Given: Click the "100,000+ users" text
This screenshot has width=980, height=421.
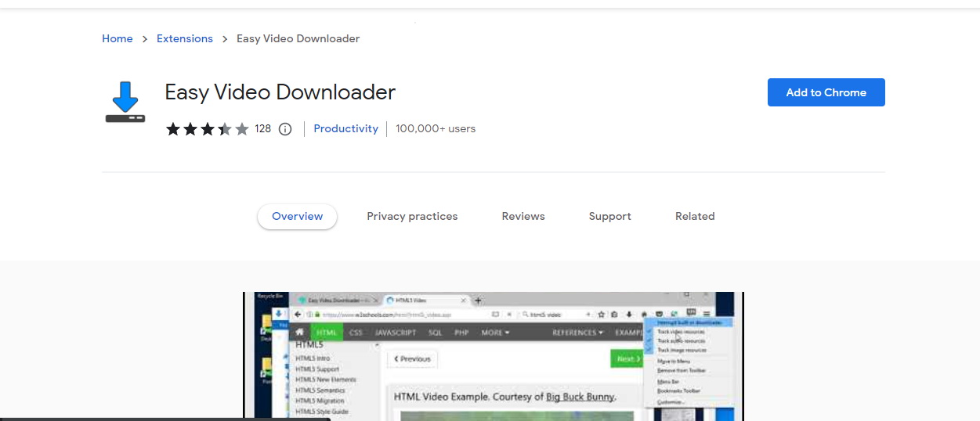Looking at the screenshot, I should point(436,128).
